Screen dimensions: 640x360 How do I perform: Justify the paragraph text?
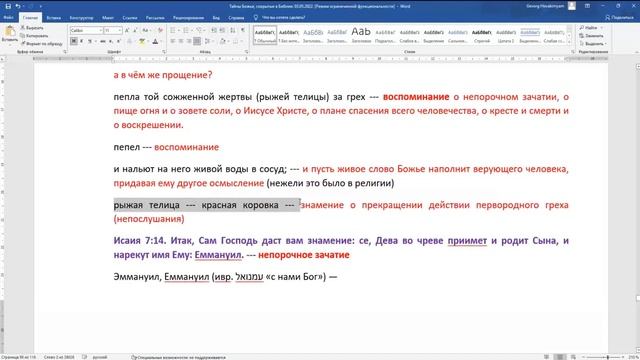pos(197,41)
